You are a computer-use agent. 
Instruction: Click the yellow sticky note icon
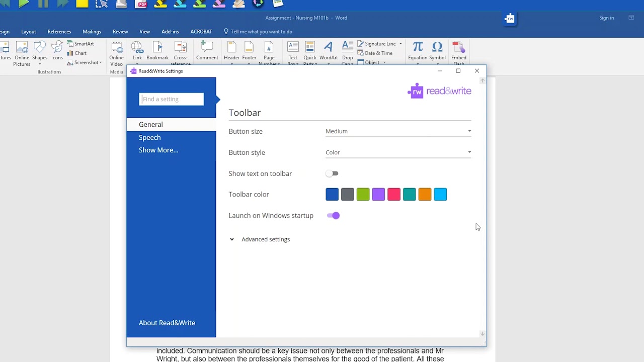[x=82, y=4]
